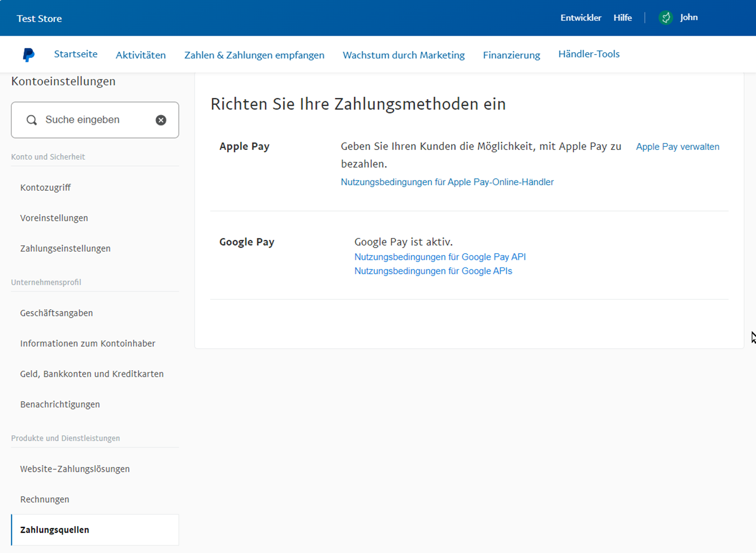The width and height of the screenshot is (756, 553).
Task: Click the search magnifier icon
Action: tap(32, 120)
